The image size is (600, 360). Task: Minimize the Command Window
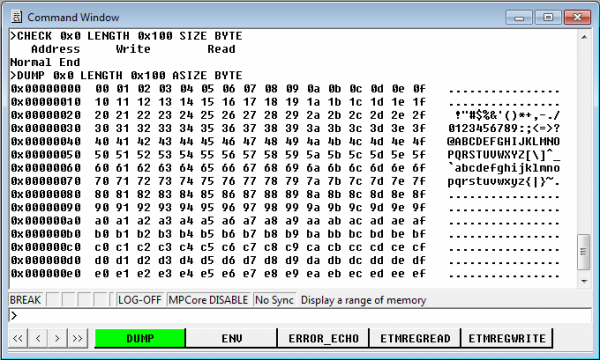coord(519,17)
